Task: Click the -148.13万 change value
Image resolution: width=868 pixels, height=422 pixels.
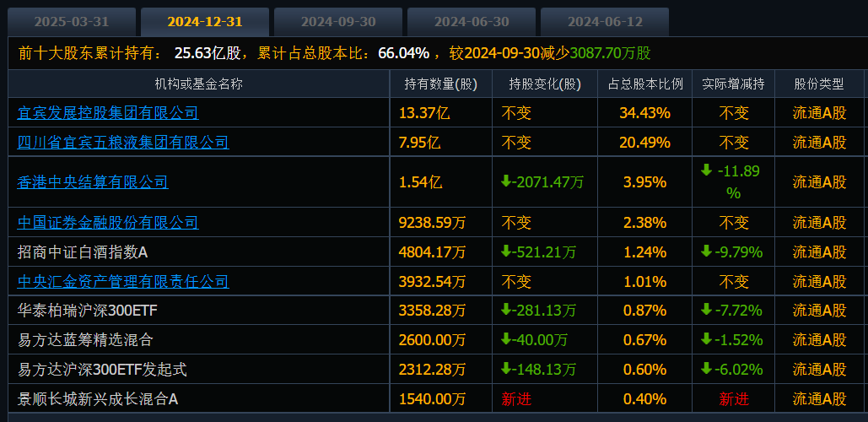Action: tap(539, 370)
